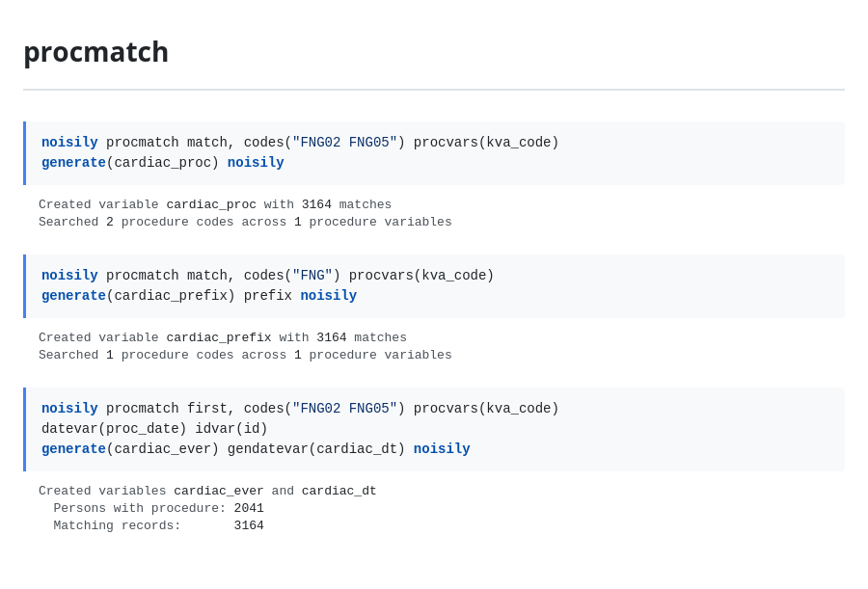868x589 pixels.
Task: Click the 3164 matches value
Action: (316, 203)
